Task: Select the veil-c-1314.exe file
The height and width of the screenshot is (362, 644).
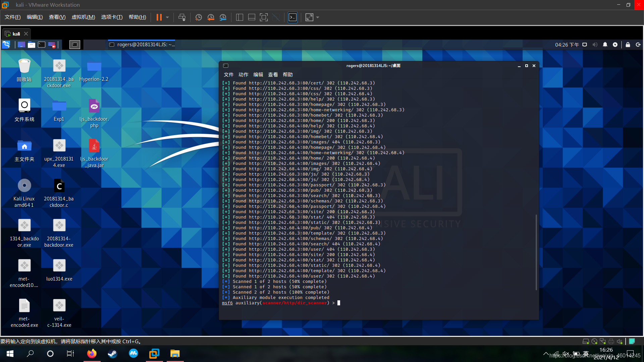Action: [59, 313]
